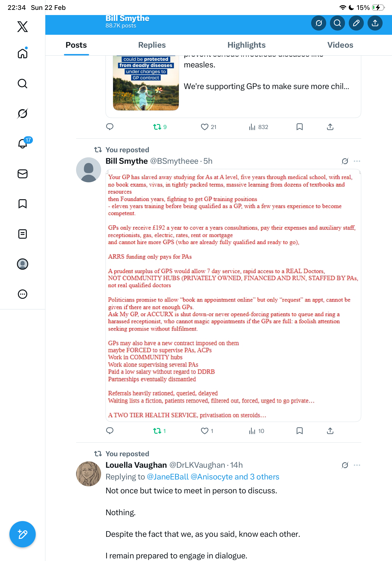Share profile via header upload icon
This screenshot has height=561, width=392.
coord(375,23)
